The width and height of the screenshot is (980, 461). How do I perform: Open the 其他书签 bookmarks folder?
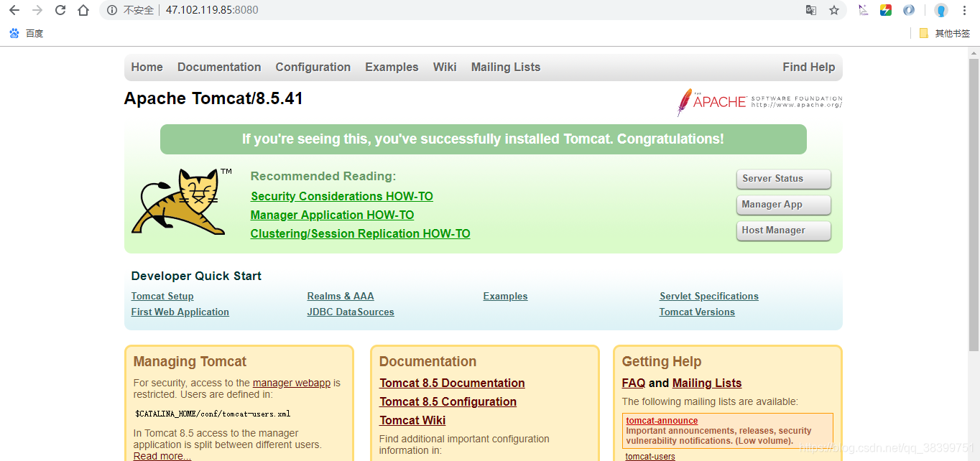tap(945, 33)
